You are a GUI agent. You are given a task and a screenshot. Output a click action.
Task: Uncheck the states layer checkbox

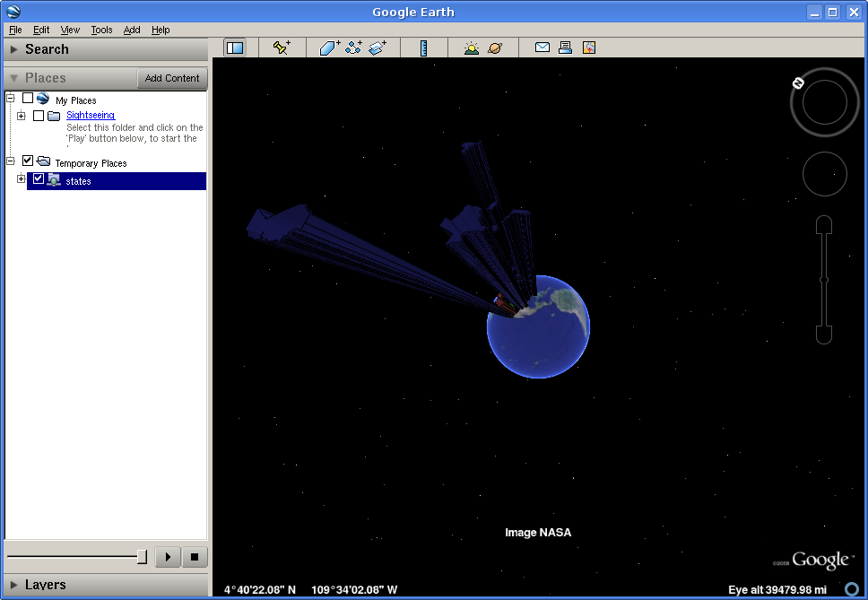click(39, 179)
